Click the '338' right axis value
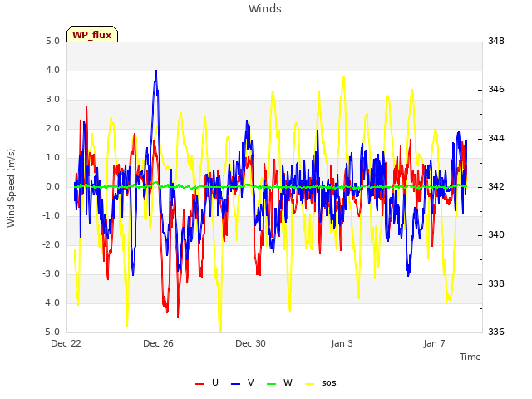The width and height of the screenshot is (532, 399). 496,283
